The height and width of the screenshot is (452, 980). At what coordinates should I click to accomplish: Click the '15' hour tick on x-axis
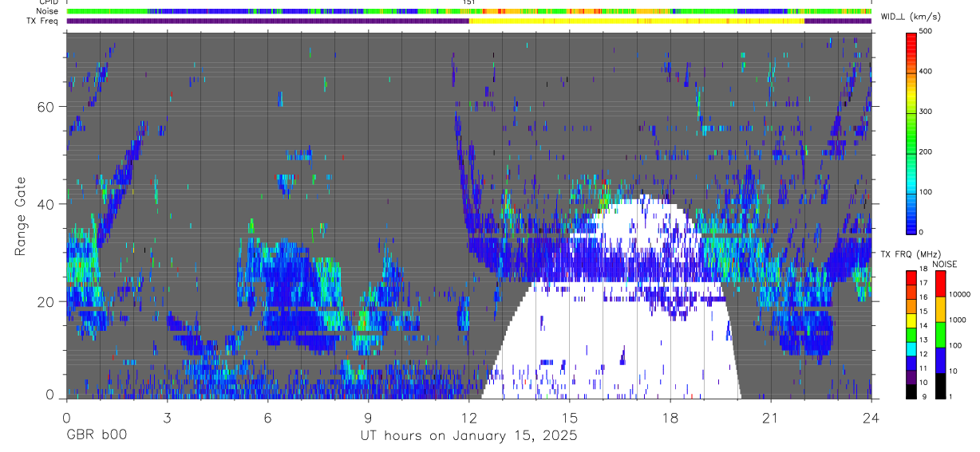(569, 417)
